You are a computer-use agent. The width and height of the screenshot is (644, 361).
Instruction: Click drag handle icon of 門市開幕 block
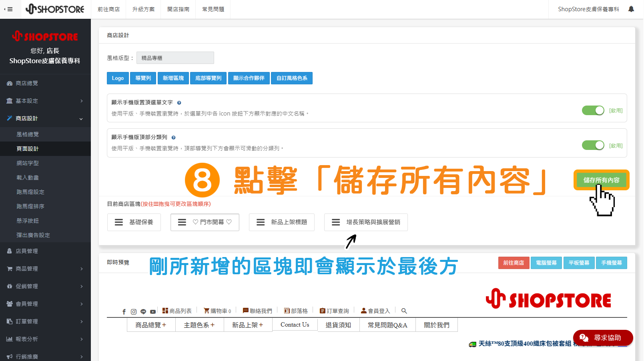click(x=182, y=222)
